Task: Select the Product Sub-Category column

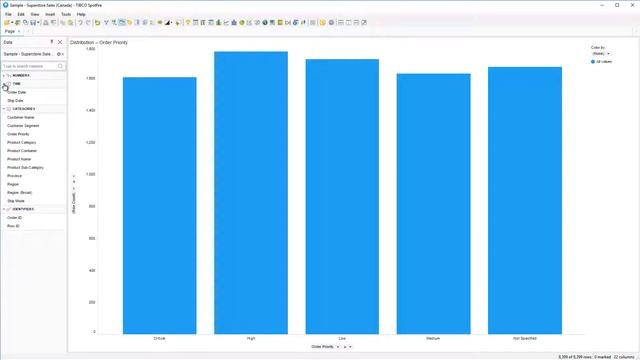Action: 25,167
